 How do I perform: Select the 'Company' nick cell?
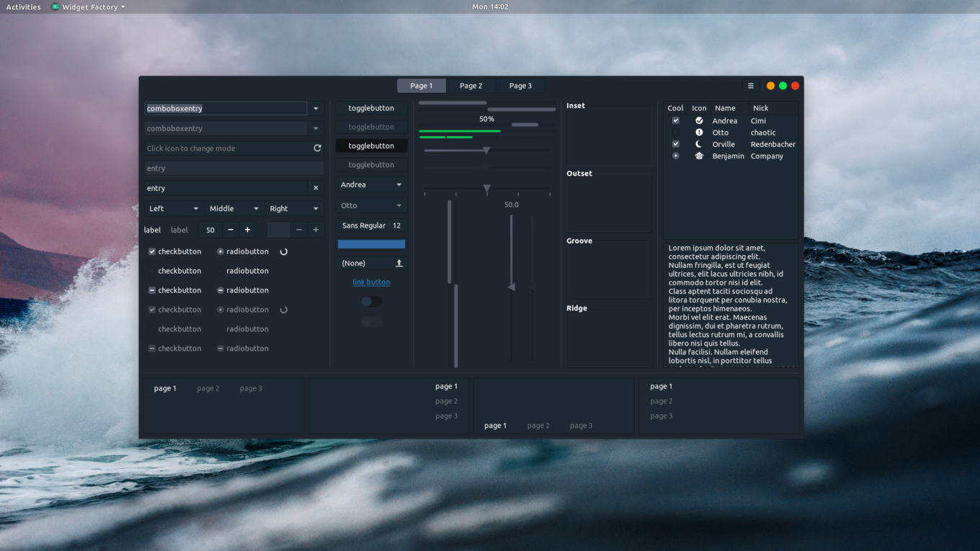(x=767, y=156)
